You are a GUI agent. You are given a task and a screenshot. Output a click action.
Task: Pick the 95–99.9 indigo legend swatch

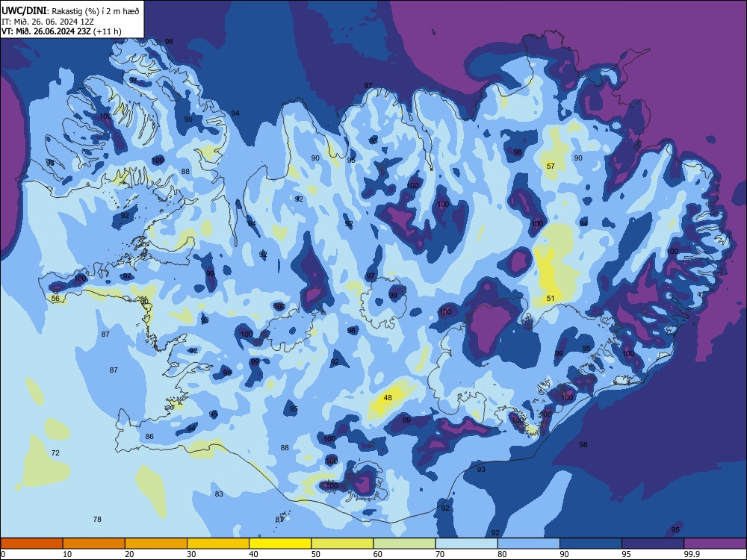[x=653, y=544]
